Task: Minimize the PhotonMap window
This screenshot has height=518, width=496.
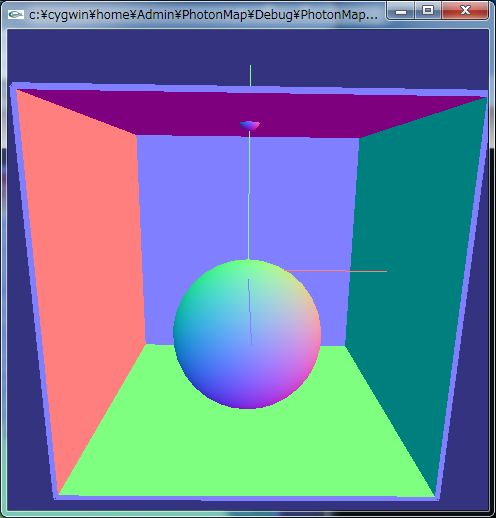Action: coord(401,11)
